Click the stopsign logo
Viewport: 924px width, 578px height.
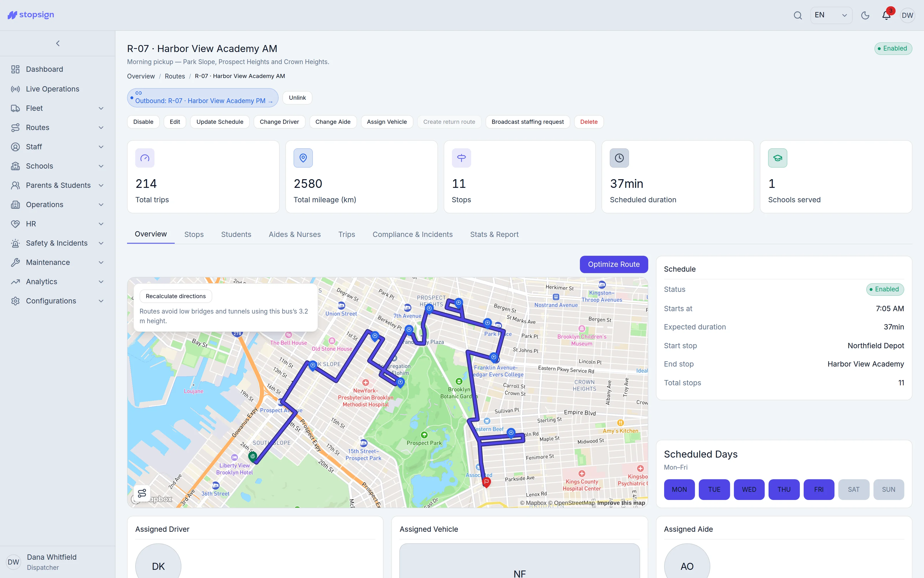click(31, 15)
